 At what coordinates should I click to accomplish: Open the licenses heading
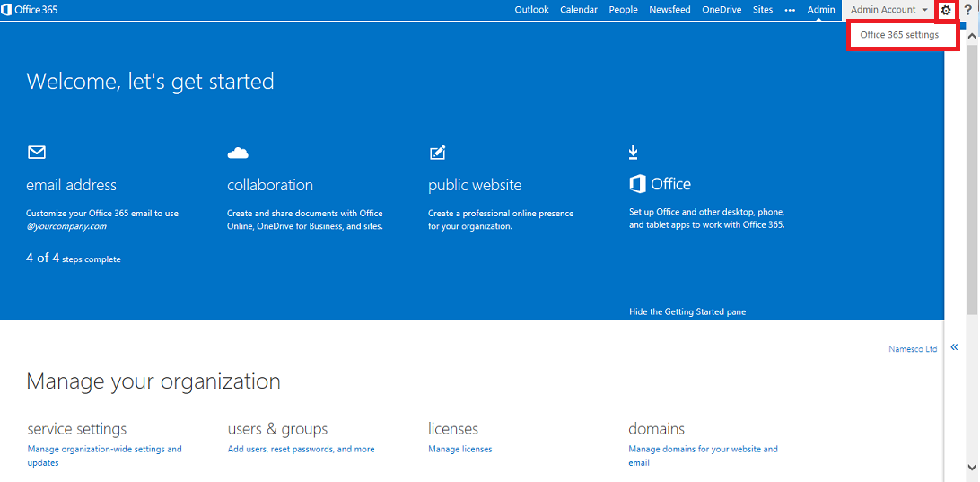tap(453, 429)
